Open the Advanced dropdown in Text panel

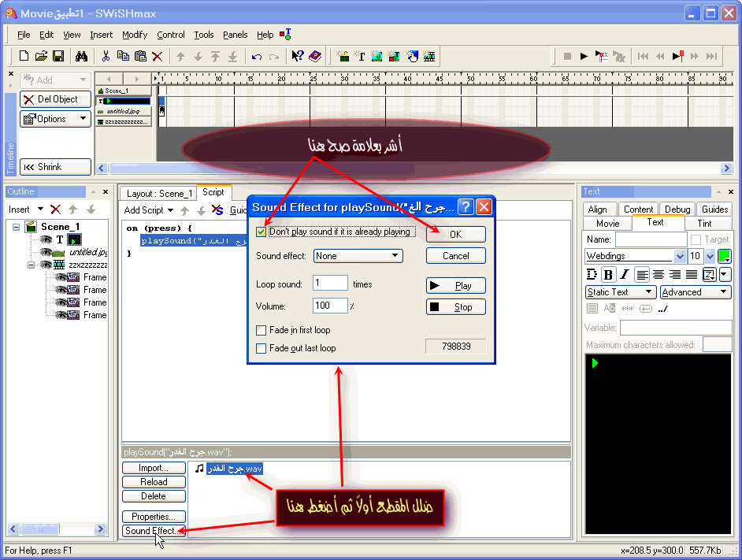pyautogui.click(x=696, y=292)
